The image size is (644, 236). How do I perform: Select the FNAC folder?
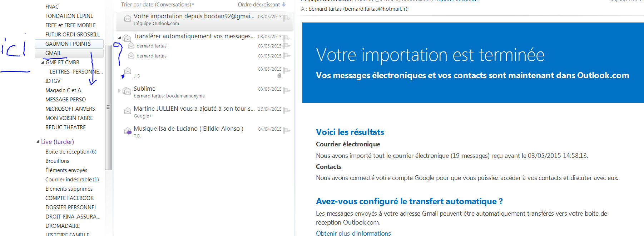coord(52,7)
